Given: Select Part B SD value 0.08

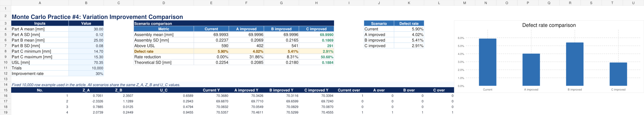Looking at the screenshot, I should pyautogui.click(x=86, y=46).
